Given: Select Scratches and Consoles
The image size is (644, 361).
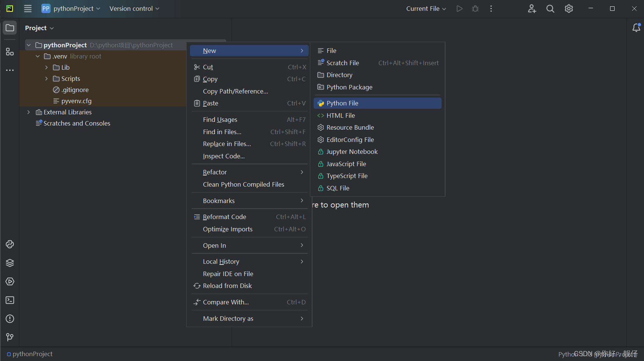Looking at the screenshot, I should click(73, 123).
